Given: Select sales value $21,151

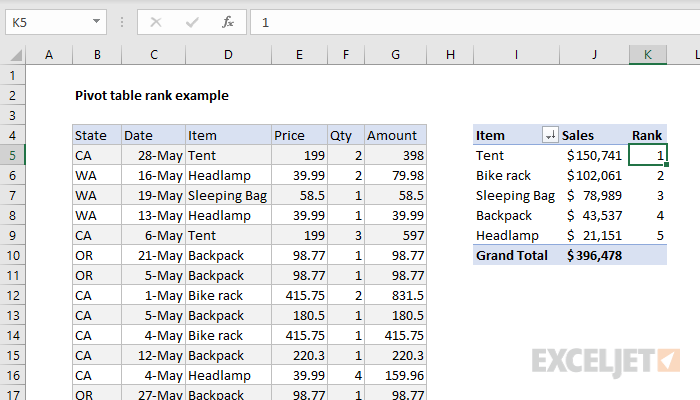Looking at the screenshot, I should tap(594, 235).
